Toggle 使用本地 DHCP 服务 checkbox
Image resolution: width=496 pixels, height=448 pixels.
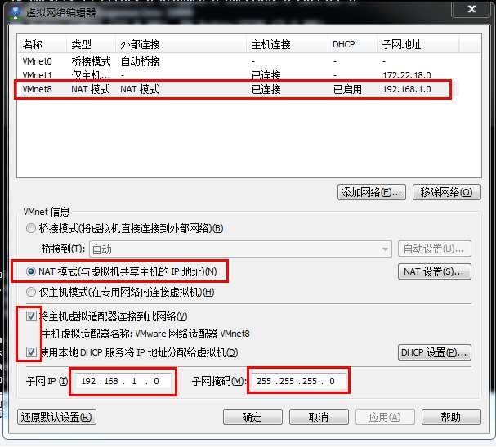click(31, 352)
